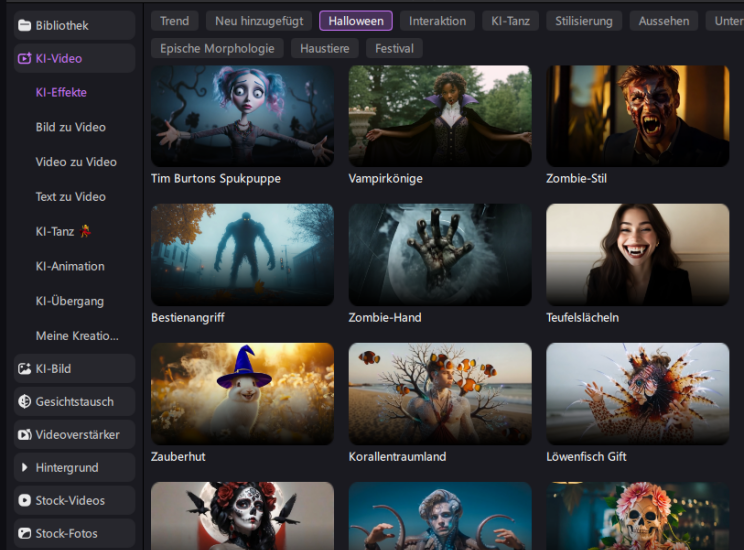Switch to the Trend filter tab
Viewport: 744px width, 550px height.
point(174,21)
